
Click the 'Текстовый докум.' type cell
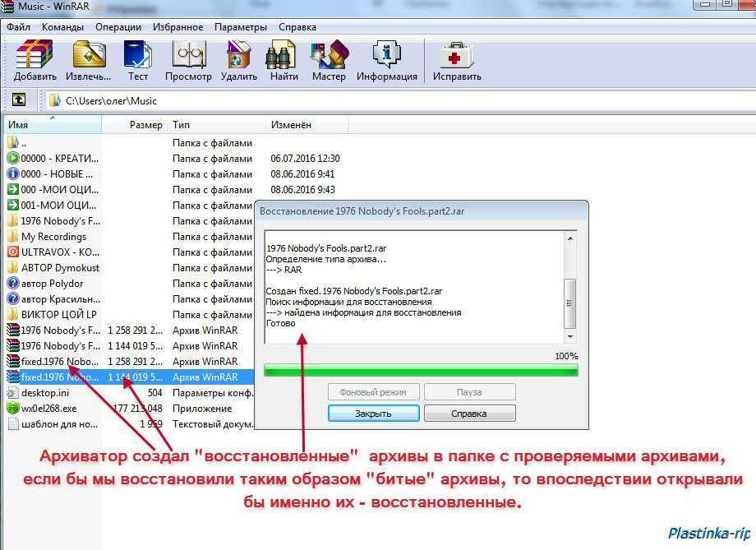[x=213, y=424]
